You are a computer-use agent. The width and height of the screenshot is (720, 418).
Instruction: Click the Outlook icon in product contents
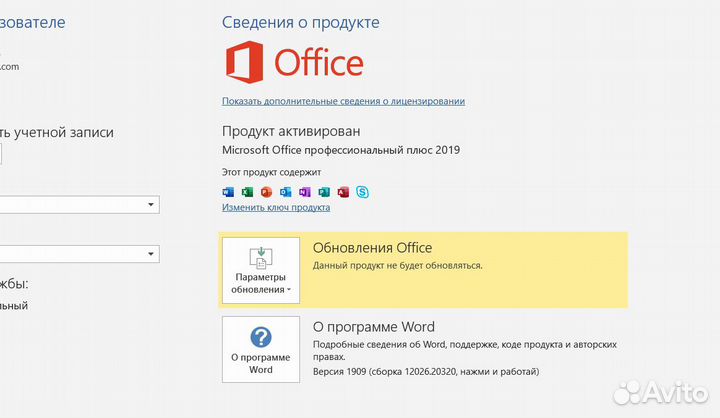[286, 192]
